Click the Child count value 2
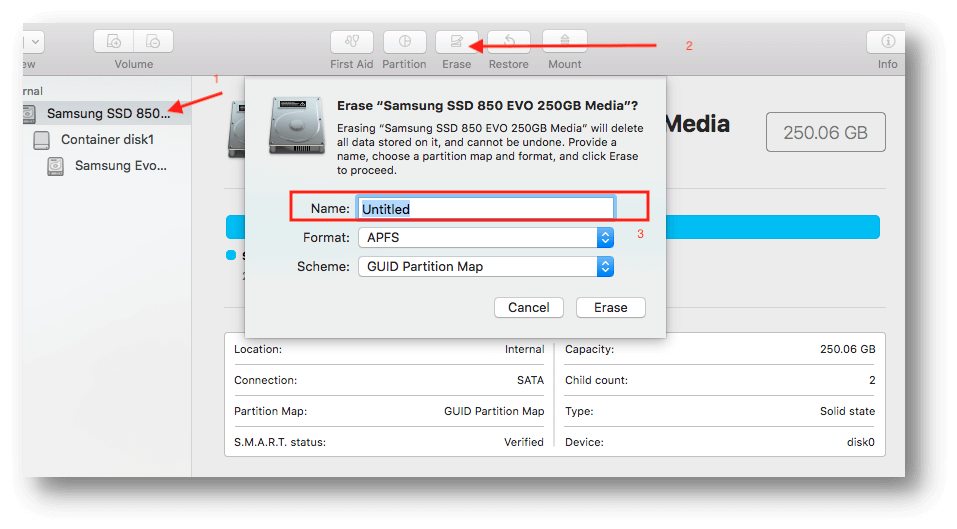 pyautogui.click(x=872, y=380)
